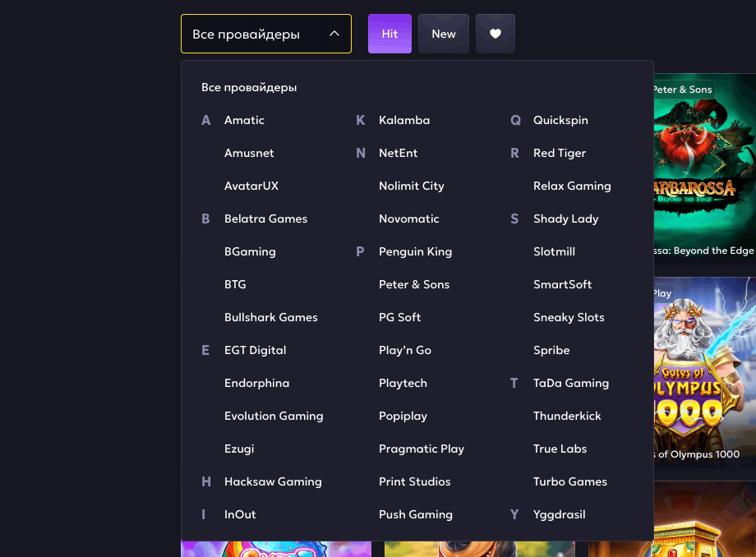The height and width of the screenshot is (557, 756).
Task: Select Spribe provider entry
Action: [x=551, y=350]
